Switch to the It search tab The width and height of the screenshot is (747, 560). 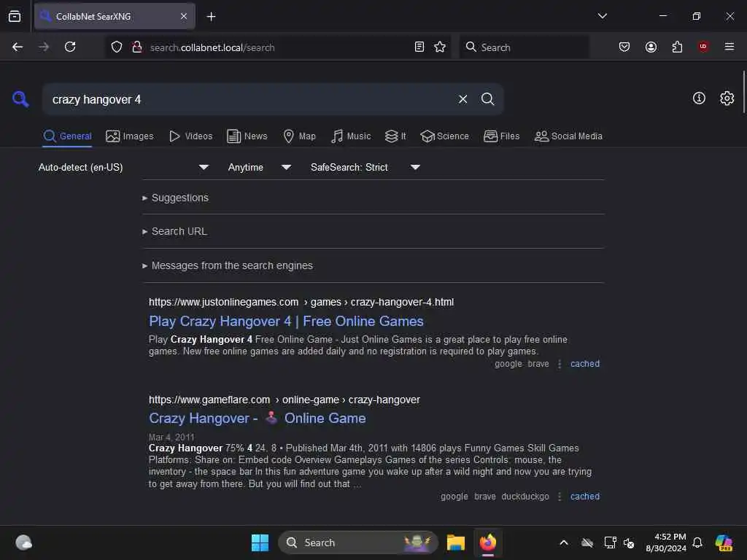(x=395, y=136)
